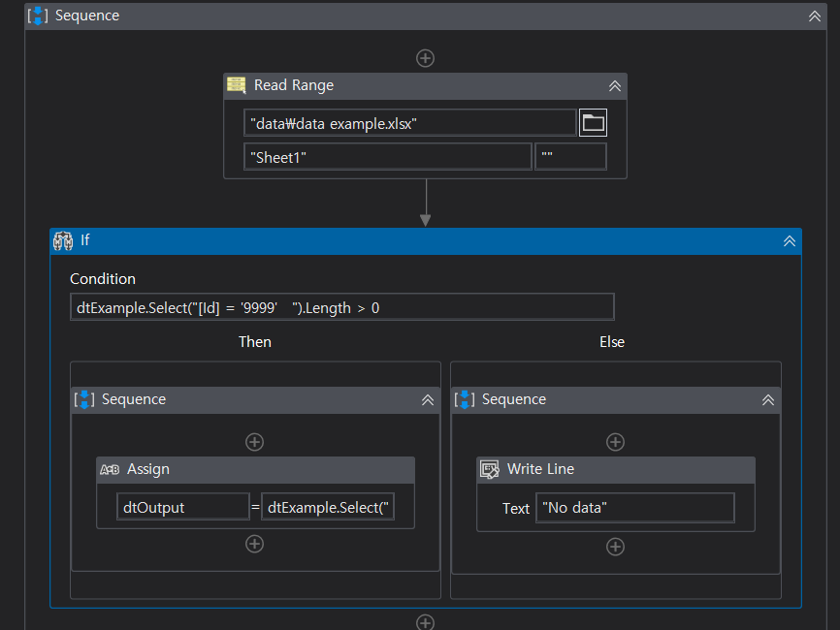
Task: Click the outer Sequence activity icon
Action: (38, 16)
